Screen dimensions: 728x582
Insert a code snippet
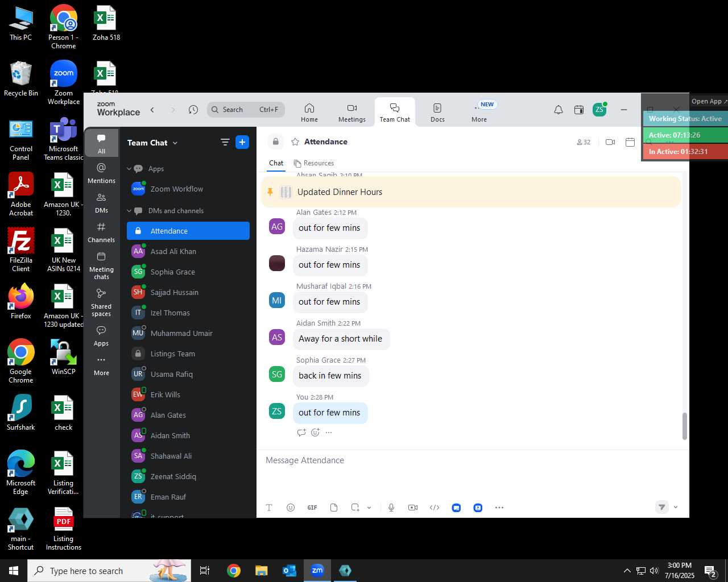435,508
